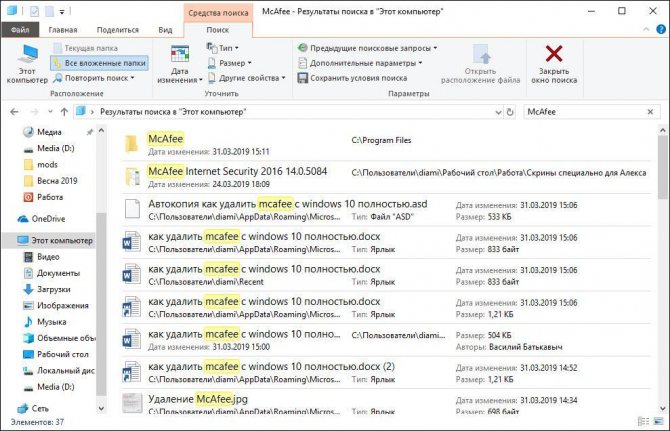Open the 'Тип' filter dropdown
This screenshot has width=670, height=431.
[223, 48]
